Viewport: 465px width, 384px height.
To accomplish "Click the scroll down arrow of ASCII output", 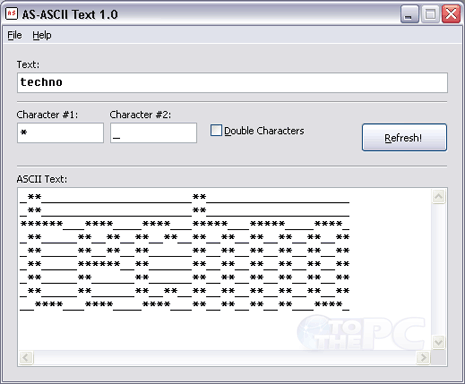I will pos(439,342).
